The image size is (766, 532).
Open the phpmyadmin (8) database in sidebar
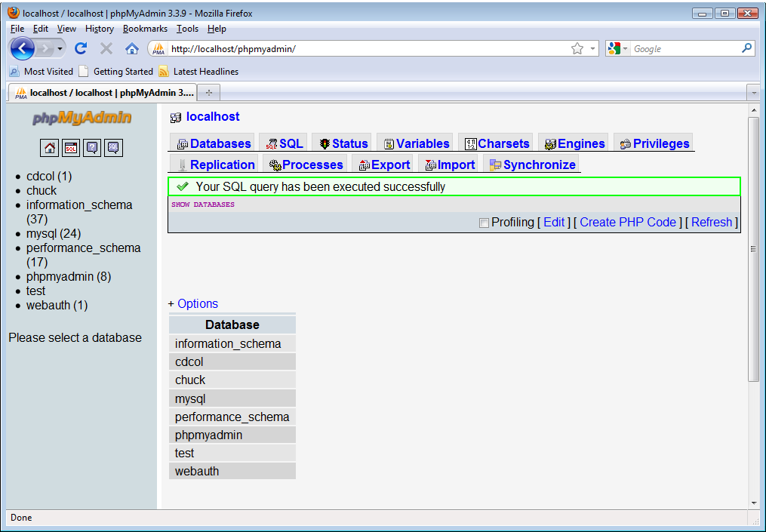pyautogui.click(x=69, y=276)
